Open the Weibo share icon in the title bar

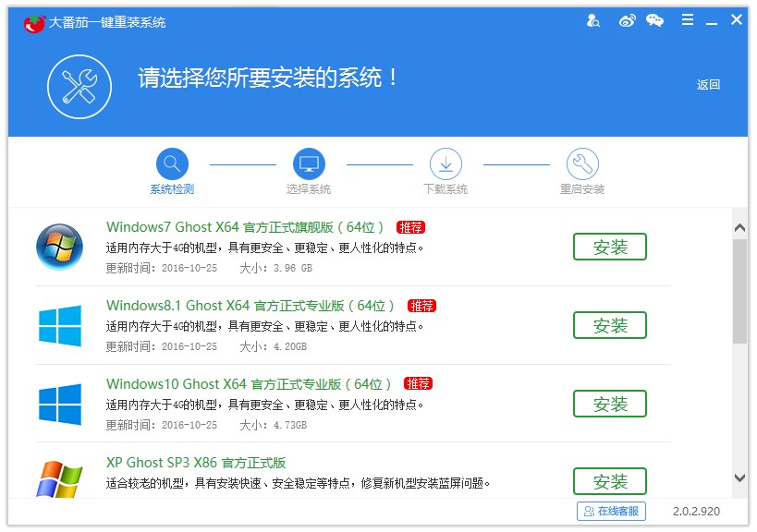[x=627, y=19]
